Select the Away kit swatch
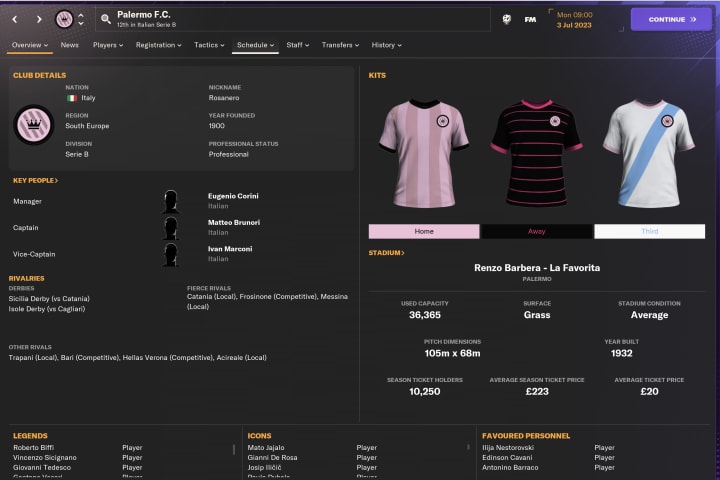This screenshot has width=720, height=480. [536, 231]
